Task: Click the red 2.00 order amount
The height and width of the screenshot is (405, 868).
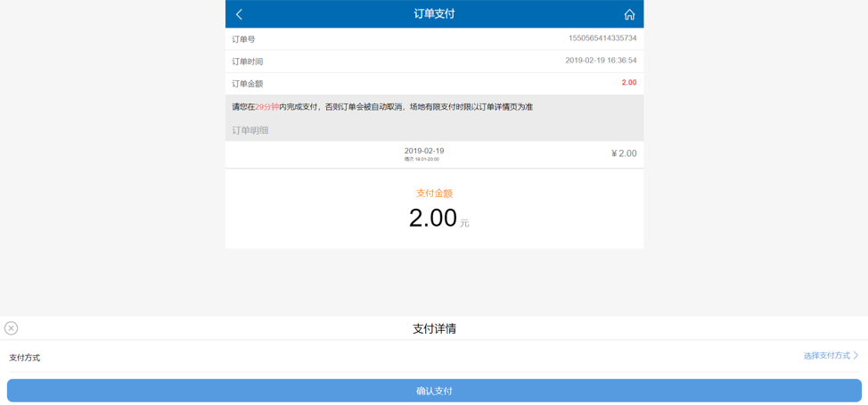Action: click(x=628, y=83)
